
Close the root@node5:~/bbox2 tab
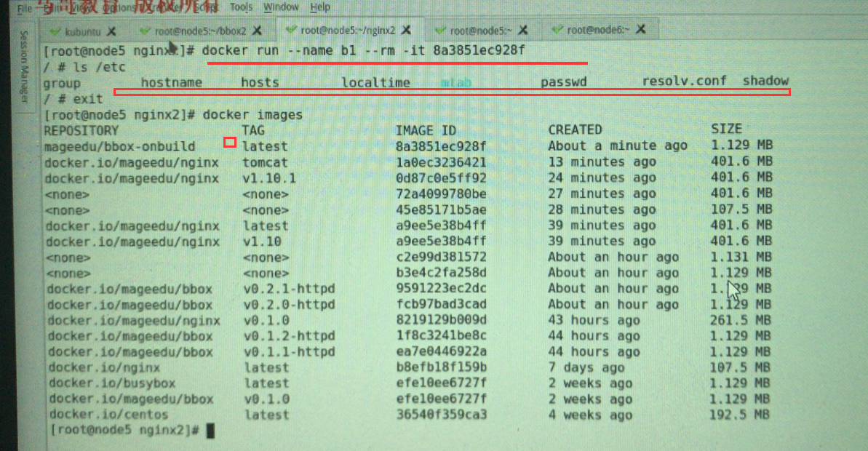click(x=258, y=31)
